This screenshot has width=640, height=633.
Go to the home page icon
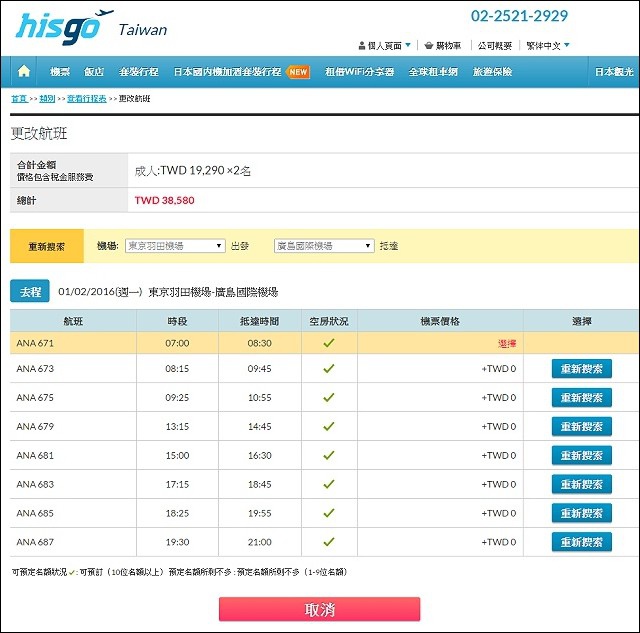(x=24, y=71)
